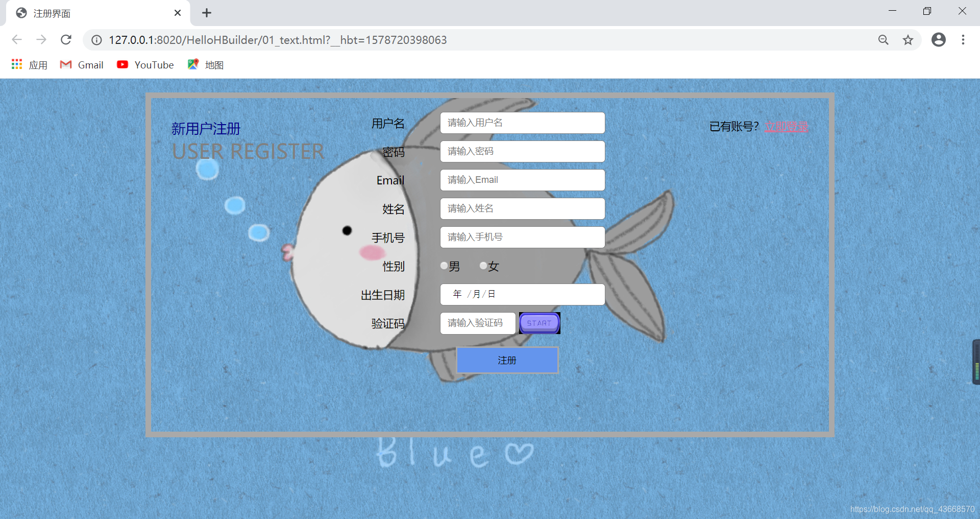Click the 用户名 label text
This screenshot has height=519, width=980.
coord(388,123)
